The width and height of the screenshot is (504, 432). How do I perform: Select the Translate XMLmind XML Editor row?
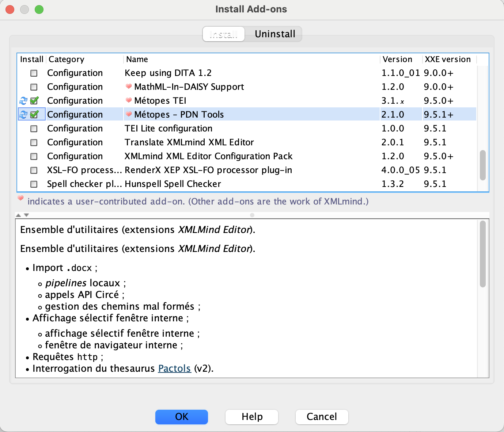[x=247, y=142]
